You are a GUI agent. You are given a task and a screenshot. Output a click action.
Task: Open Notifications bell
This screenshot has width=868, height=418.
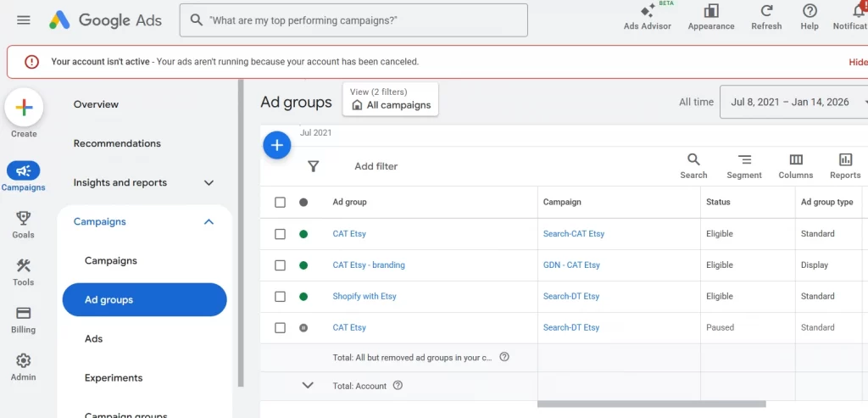[x=859, y=11]
